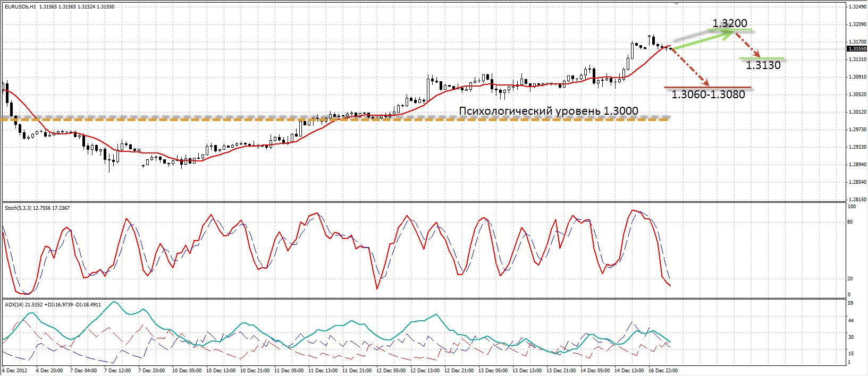Viewport: 868px width, 376px height.
Task: Click price axis value 1.29330
Action: [x=857, y=147]
